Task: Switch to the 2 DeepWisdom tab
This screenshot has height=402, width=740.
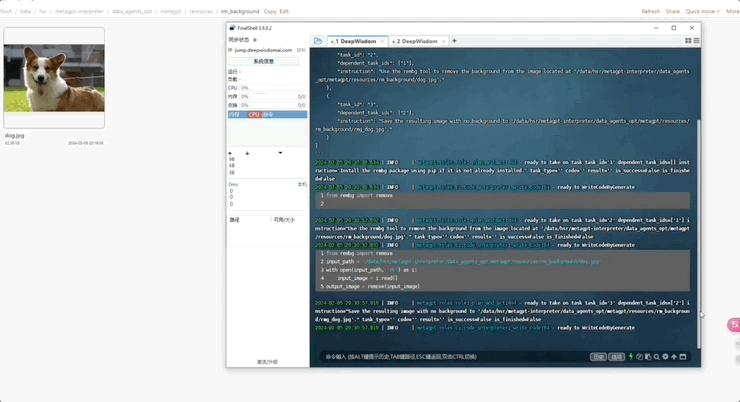Action: (x=419, y=42)
